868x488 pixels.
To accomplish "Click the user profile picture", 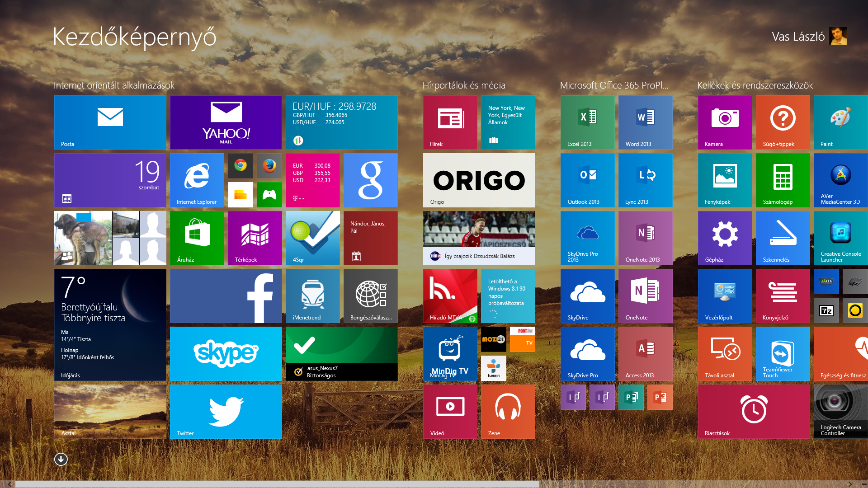I will (x=839, y=36).
